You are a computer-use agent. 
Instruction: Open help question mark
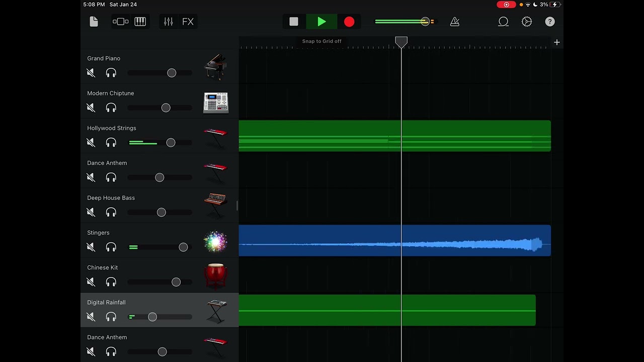(x=550, y=22)
